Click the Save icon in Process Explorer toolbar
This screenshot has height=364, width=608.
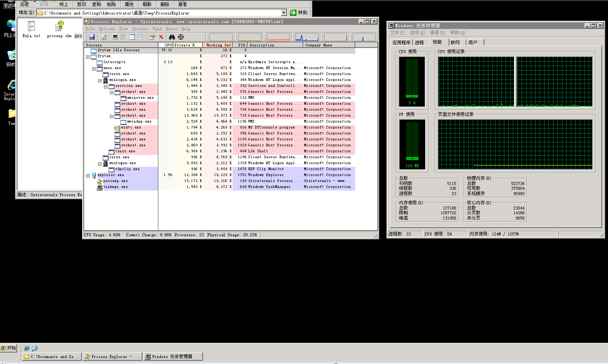(92, 37)
